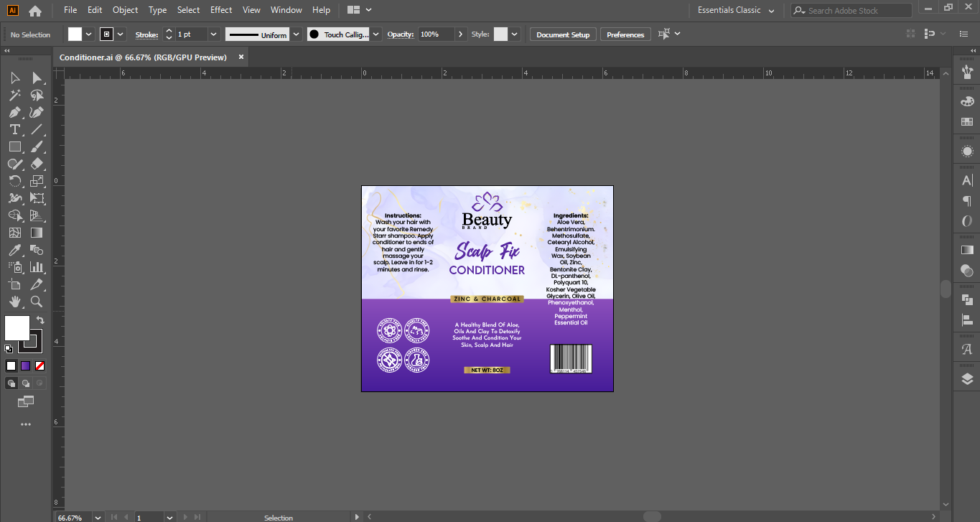The width and height of the screenshot is (980, 522).
Task: Open the Object menu
Action: [x=125, y=10]
